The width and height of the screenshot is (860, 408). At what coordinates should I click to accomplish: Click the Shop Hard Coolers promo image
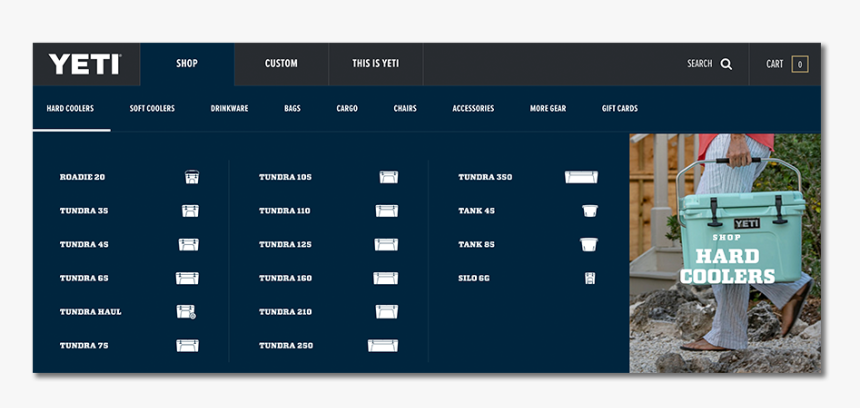(x=725, y=253)
